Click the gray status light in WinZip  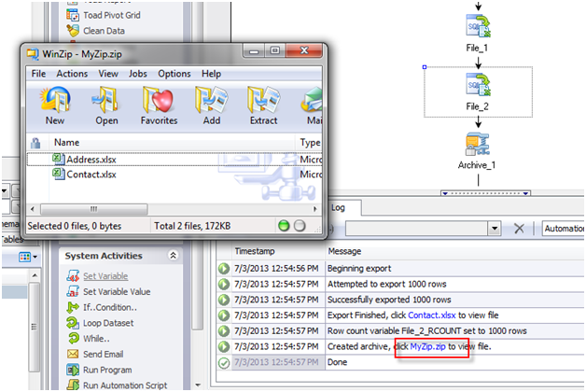300,226
